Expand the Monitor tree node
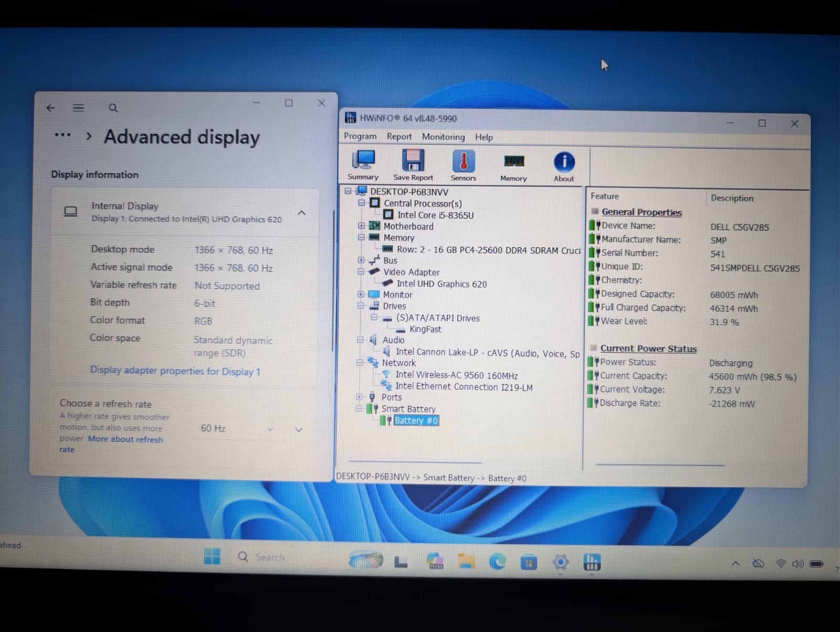The width and height of the screenshot is (840, 632). point(360,294)
